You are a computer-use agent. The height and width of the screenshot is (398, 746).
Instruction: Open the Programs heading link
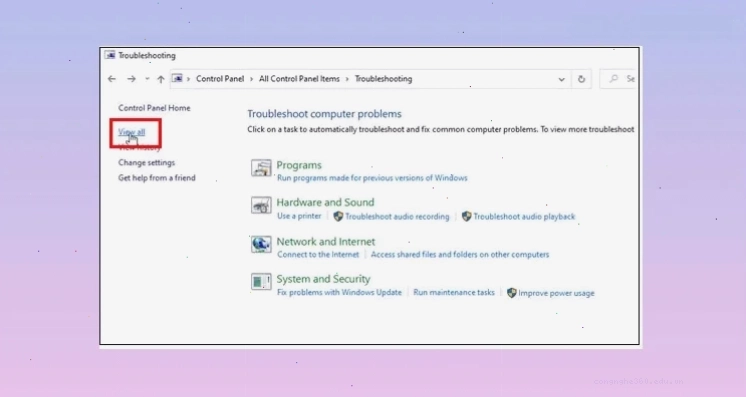click(299, 165)
